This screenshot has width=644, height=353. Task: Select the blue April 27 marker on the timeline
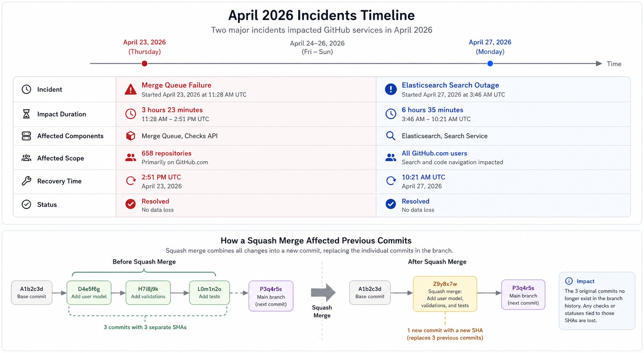(x=490, y=64)
